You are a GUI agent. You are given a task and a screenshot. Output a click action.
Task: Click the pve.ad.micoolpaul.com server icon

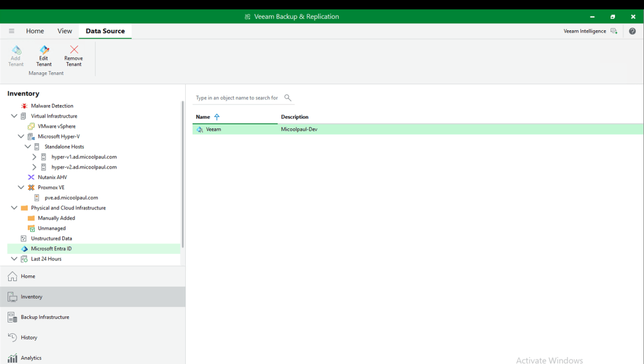(x=37, y=198)
